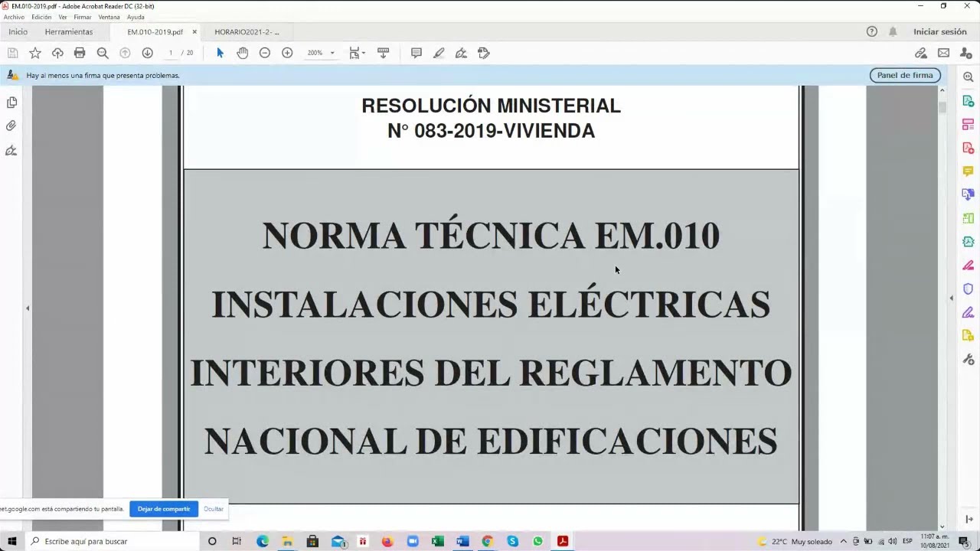Click the vertical scrollbar thumb of the document
This screenshot has height=551, width=980.
tap(942, 107)
